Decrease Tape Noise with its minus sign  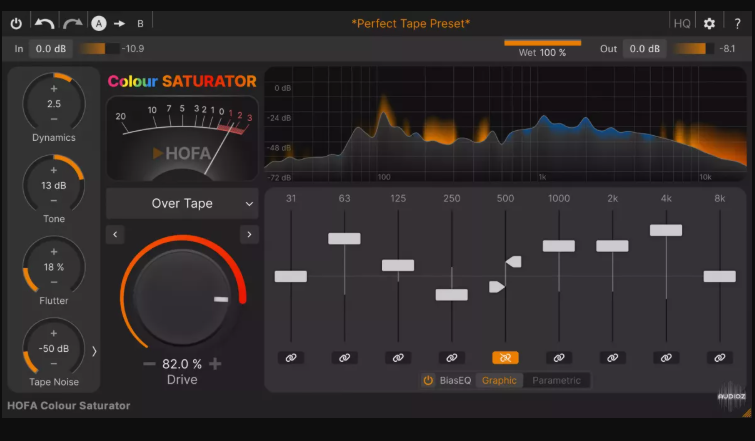point(54,363)
